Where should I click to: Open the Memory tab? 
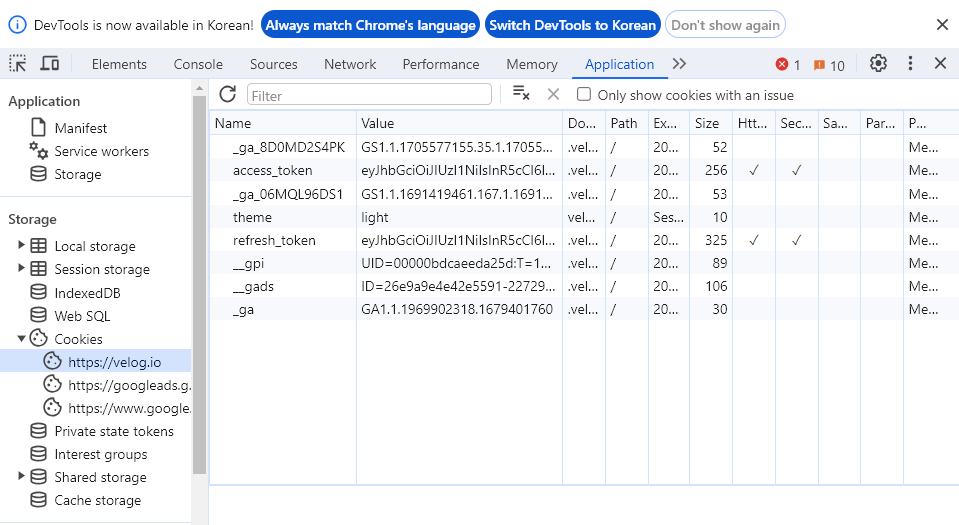(x=532, y=64)
